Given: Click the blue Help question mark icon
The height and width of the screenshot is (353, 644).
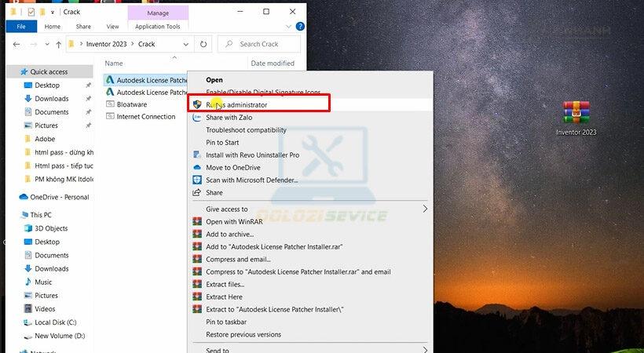Looking at the screenshot, I should tap(301, 27).
